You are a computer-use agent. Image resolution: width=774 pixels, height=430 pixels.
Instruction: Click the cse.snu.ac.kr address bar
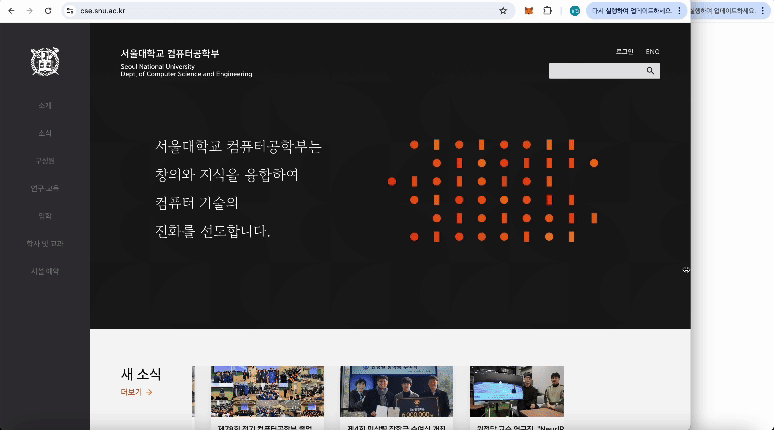tap(286, 10)
